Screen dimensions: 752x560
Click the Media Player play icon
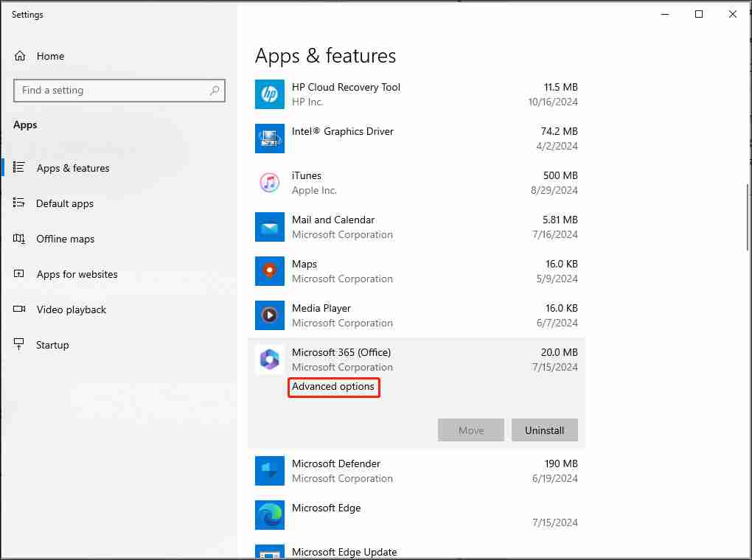point(270,315)
